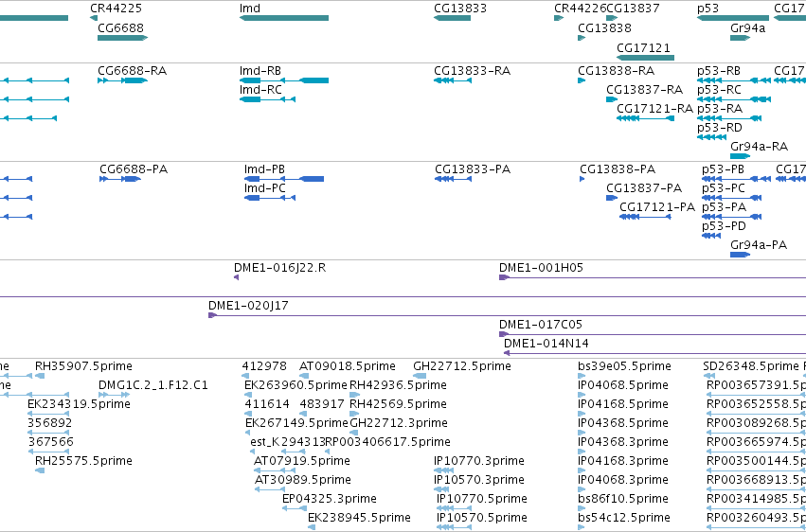Open the 483917 EST label
This screenshot has height=532, width=806.
(x=321, y=404)
